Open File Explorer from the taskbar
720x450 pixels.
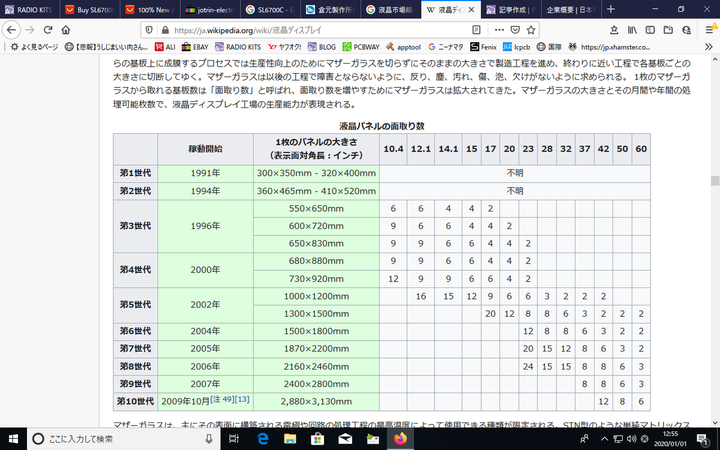click(x=290, y=439)
